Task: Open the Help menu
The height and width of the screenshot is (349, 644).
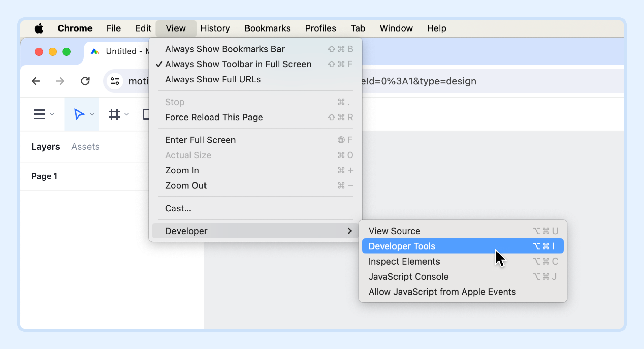Action: (x=436, y=28)
